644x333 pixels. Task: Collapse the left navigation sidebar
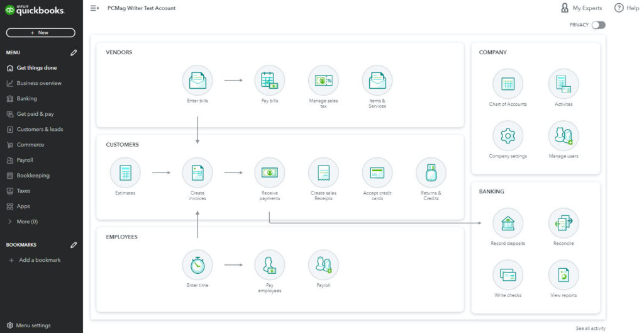pos(94,8)
